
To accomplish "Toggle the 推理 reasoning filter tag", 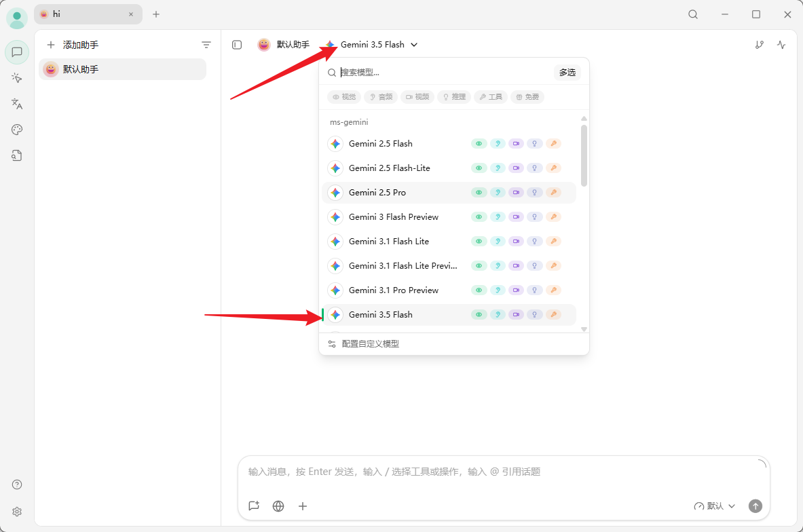I will [454, 97].
